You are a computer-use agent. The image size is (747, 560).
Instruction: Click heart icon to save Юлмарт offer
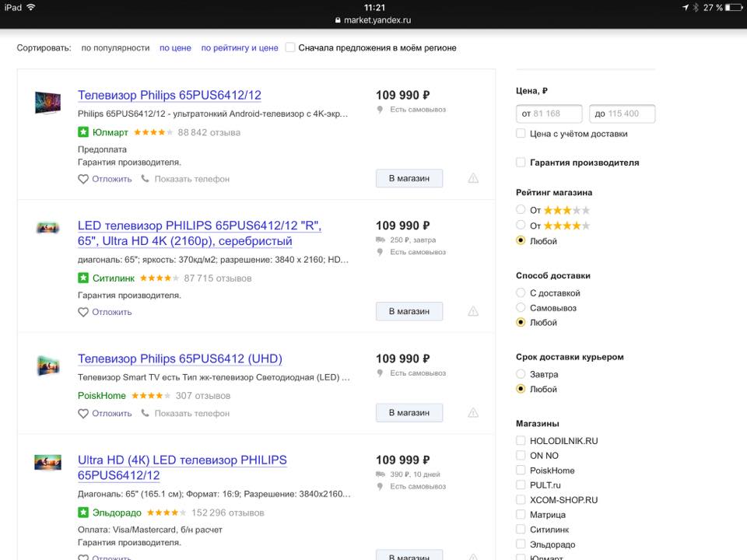83,179
